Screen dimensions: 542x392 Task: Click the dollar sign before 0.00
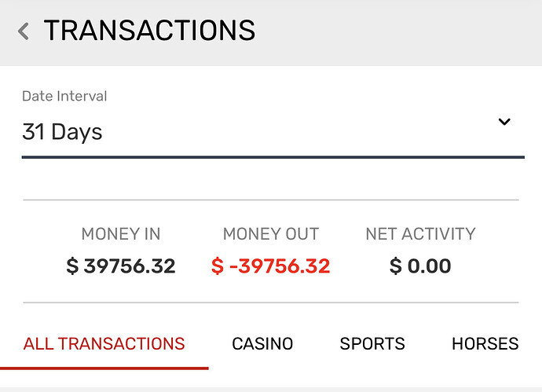click(x=396, y=266)
